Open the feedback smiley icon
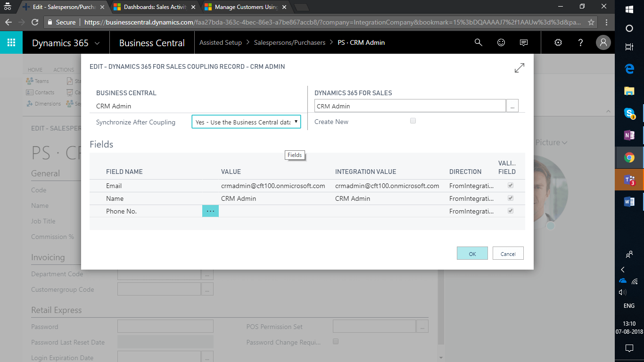 pos(501,42)
